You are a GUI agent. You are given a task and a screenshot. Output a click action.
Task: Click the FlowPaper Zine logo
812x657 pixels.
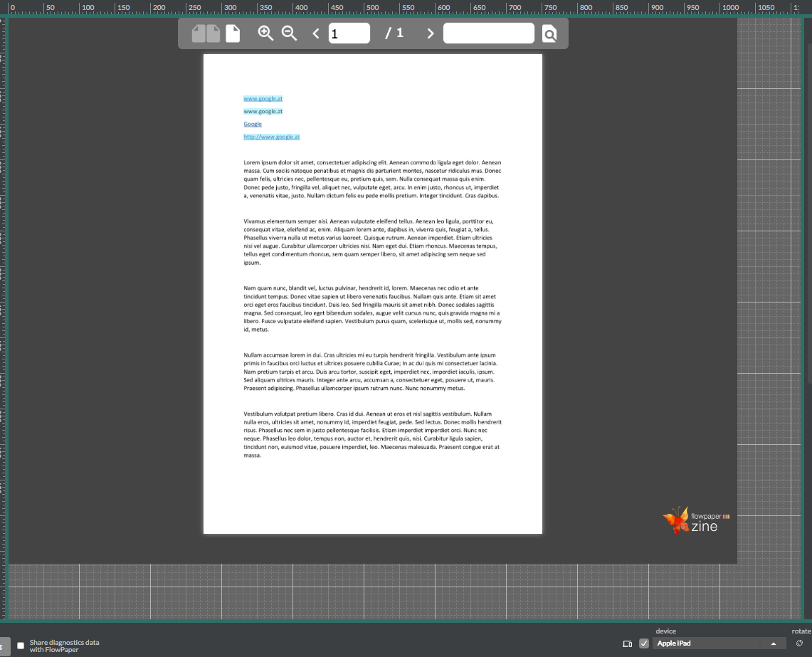tap(696, 520)
